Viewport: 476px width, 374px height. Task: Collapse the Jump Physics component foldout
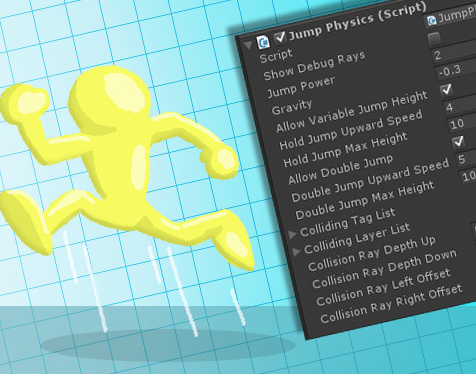(x=248, y=45)
